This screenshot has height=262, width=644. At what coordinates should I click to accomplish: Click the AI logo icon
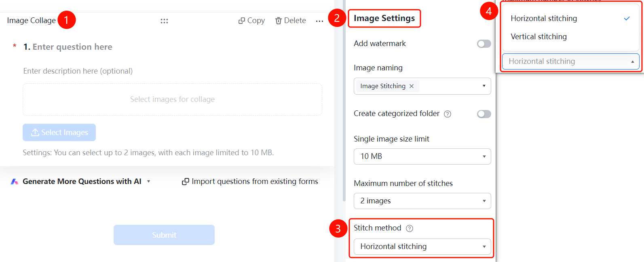click(x=15, y=182)
